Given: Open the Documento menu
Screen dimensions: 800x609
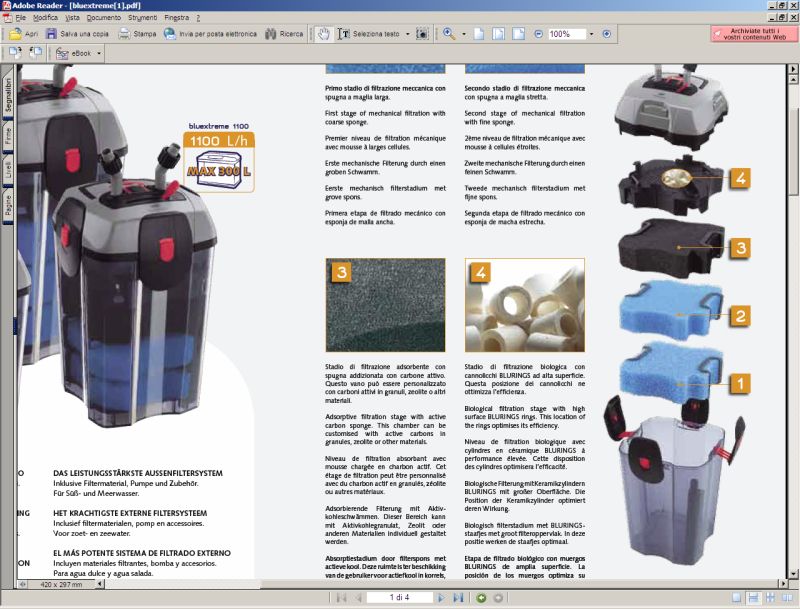Looking at the screenshot, I should coord(104,18).
